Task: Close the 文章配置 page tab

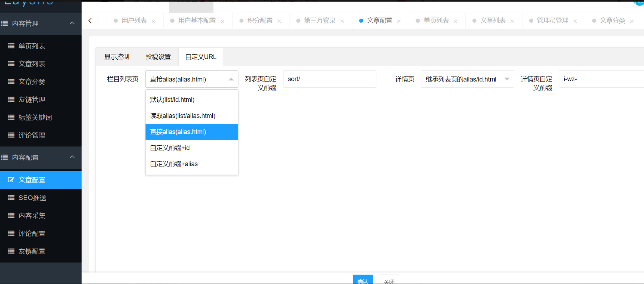Action: (x=399, y=21)
